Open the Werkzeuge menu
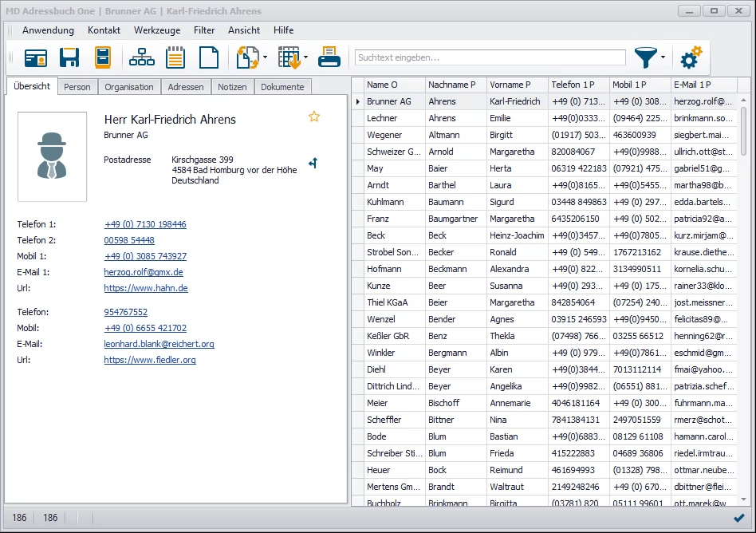 click(157, 30)
